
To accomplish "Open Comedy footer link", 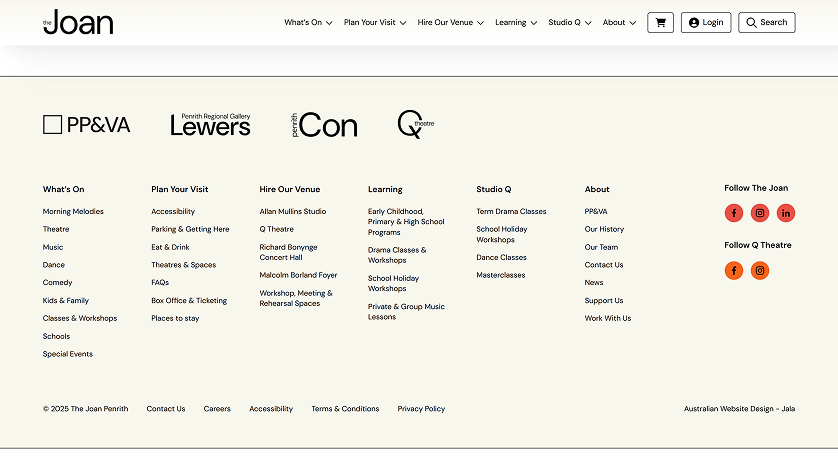I will click(57, 282).
